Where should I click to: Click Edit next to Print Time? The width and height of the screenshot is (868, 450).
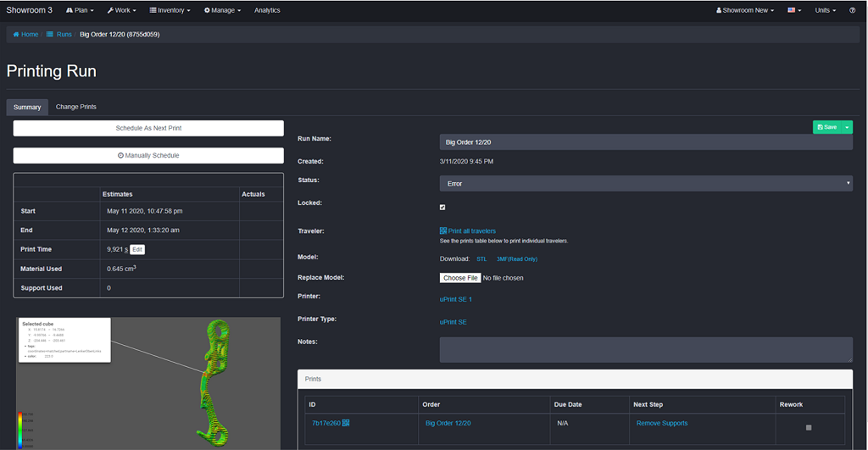pyautogui.click(x=137, y=249)
